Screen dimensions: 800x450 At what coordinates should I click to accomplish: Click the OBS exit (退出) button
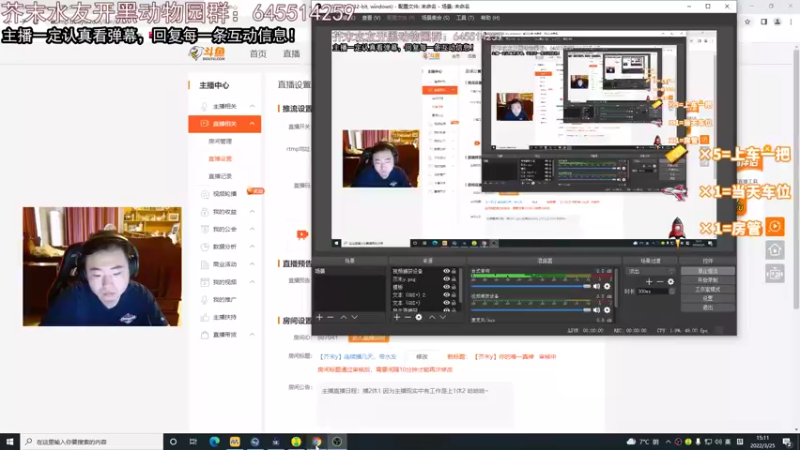pos(708,308)
